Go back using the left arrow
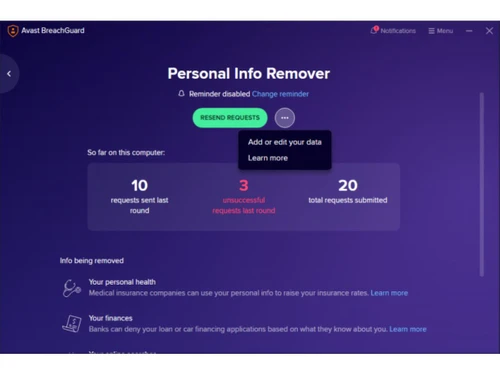 [9, 74]
